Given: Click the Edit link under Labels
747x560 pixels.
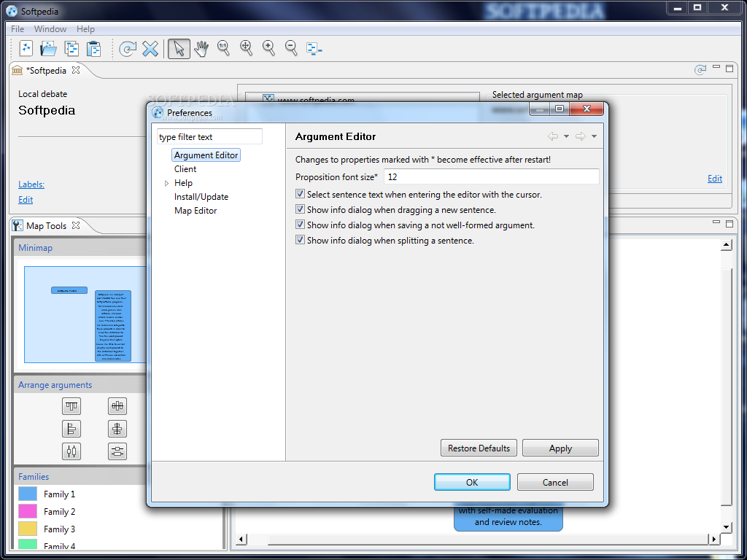Looking at the screenshot, I should point(26,200).
